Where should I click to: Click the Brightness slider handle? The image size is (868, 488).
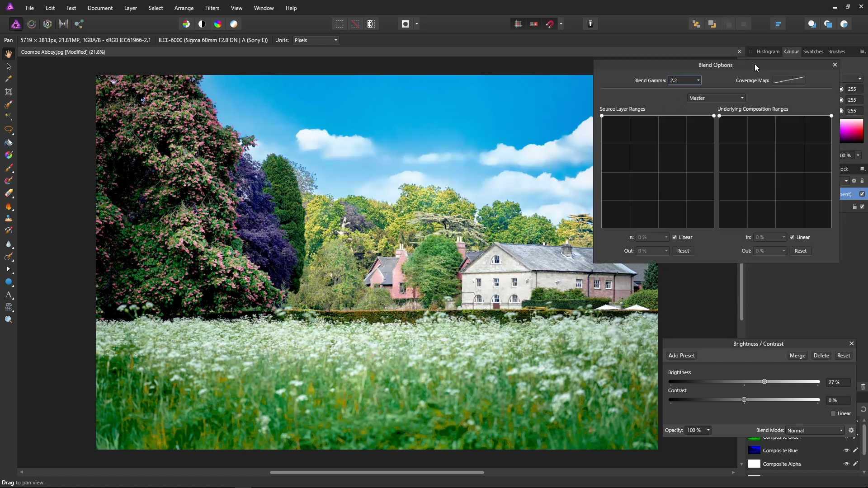(x=764, y=382)
